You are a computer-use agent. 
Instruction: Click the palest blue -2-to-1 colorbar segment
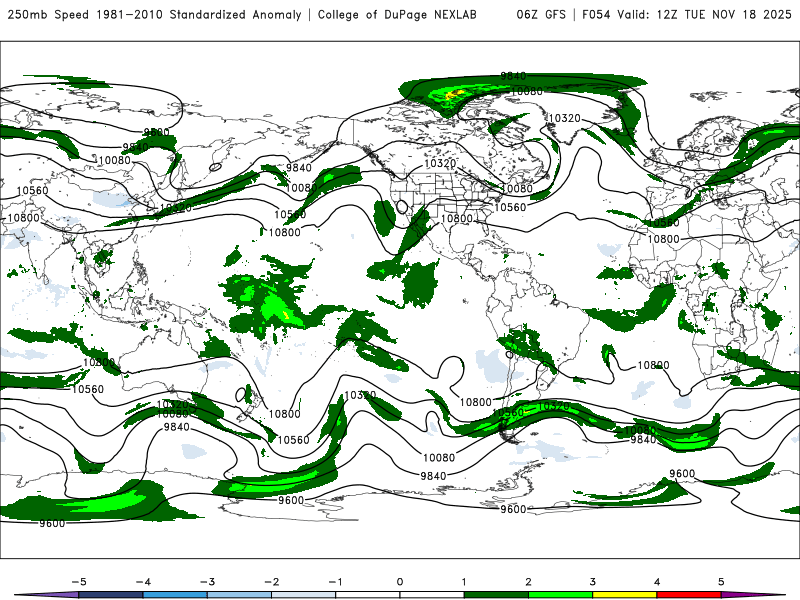click(x=304, y=595)
